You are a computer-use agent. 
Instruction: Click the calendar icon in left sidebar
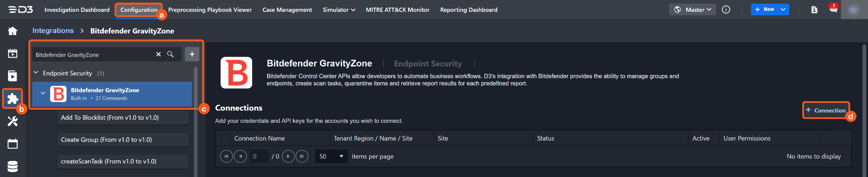13,144
